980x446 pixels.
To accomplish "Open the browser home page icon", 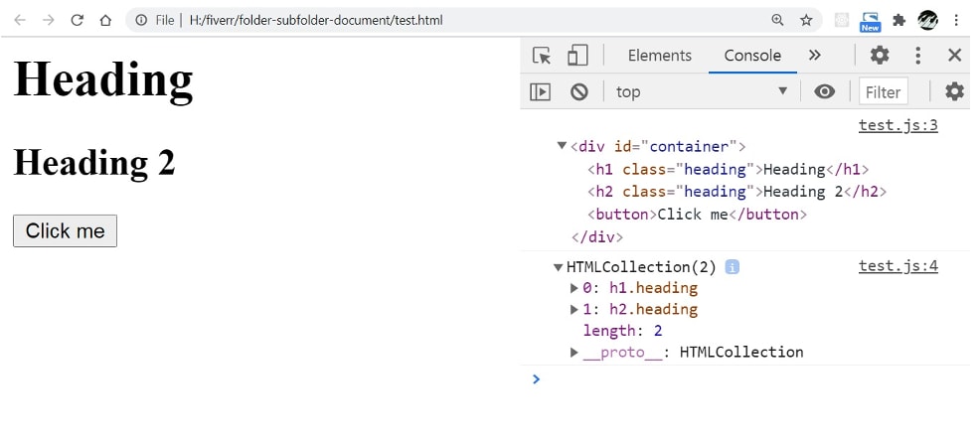I will coord(105,20).
